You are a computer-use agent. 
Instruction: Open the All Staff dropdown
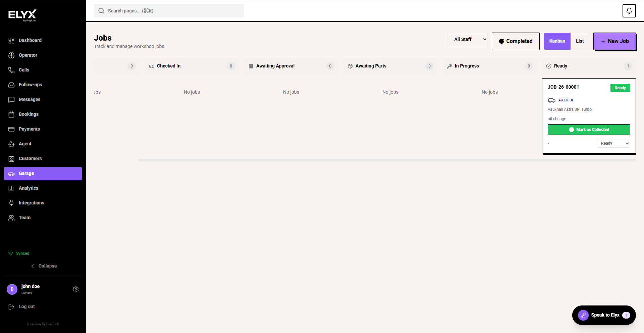[467, 39]
